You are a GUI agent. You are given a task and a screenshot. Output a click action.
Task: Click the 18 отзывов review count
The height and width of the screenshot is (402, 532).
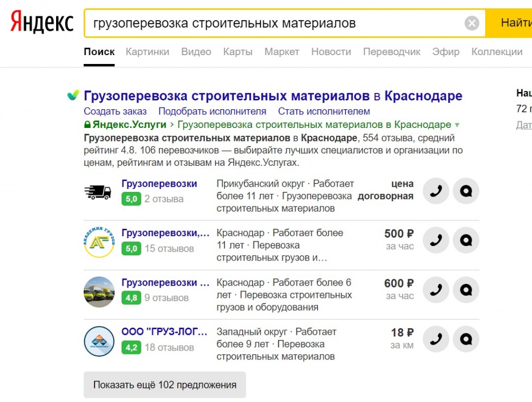[x=169, y=348]
